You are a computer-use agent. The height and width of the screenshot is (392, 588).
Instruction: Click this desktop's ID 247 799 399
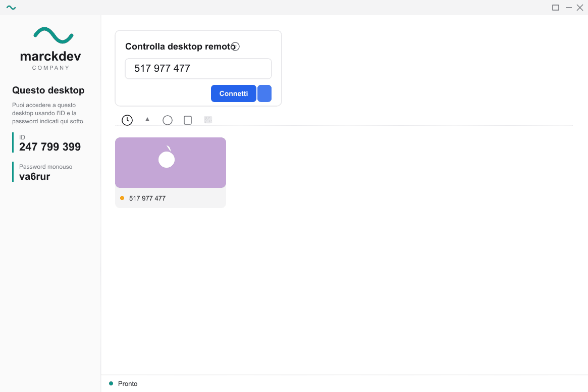[x=50, y=147]
